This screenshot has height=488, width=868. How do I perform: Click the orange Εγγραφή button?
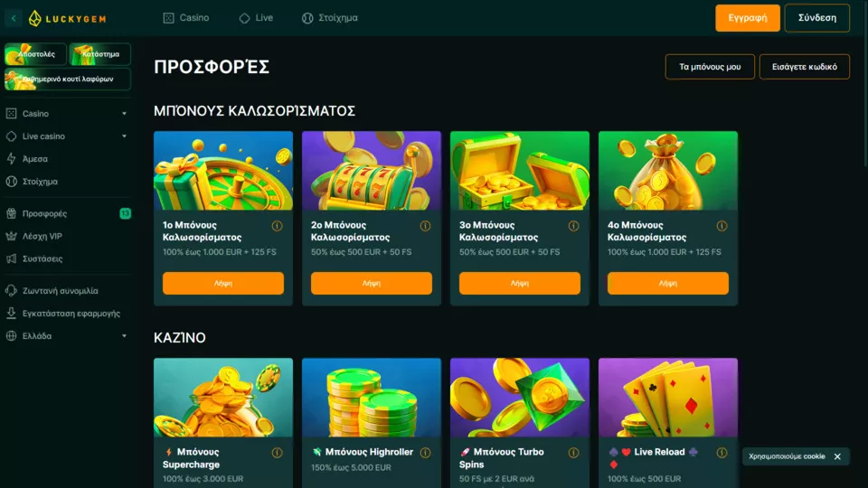pyautogui.click(x=748, y=18)
